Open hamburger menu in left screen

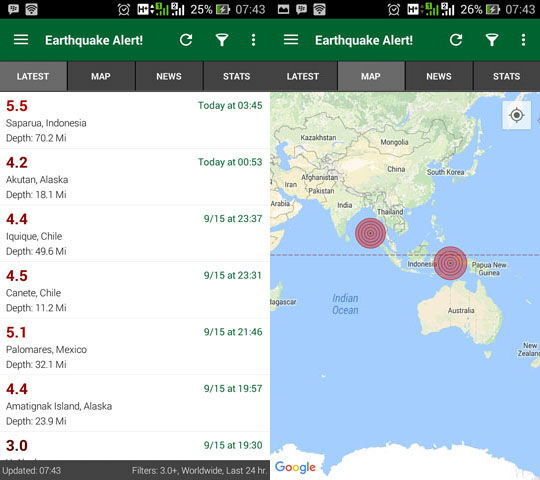(x=21, y=40)
